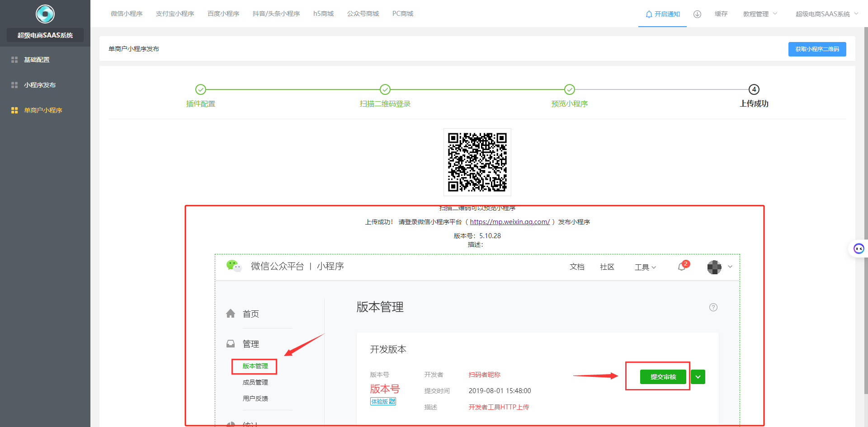Click the 插件配置 step checkmark circle
The image size is (868, 427).
click(201, 89)
